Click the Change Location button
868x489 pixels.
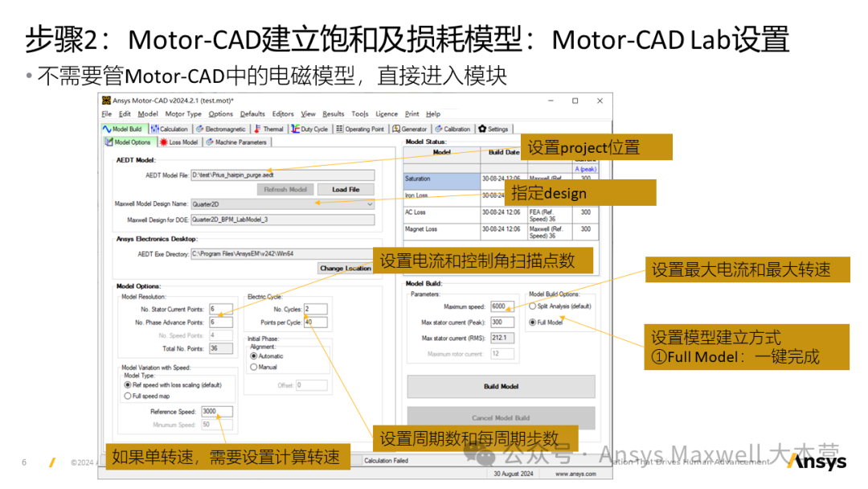tap(346, 268)
